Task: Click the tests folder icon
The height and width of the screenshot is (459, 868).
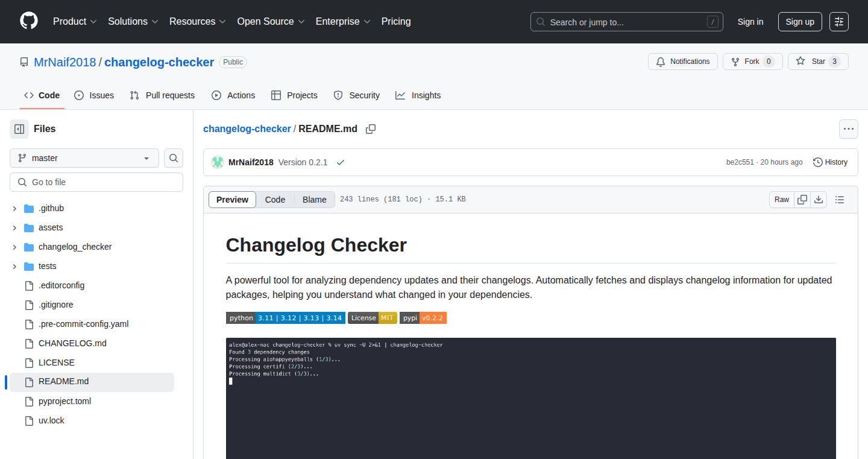Action: 29,266
